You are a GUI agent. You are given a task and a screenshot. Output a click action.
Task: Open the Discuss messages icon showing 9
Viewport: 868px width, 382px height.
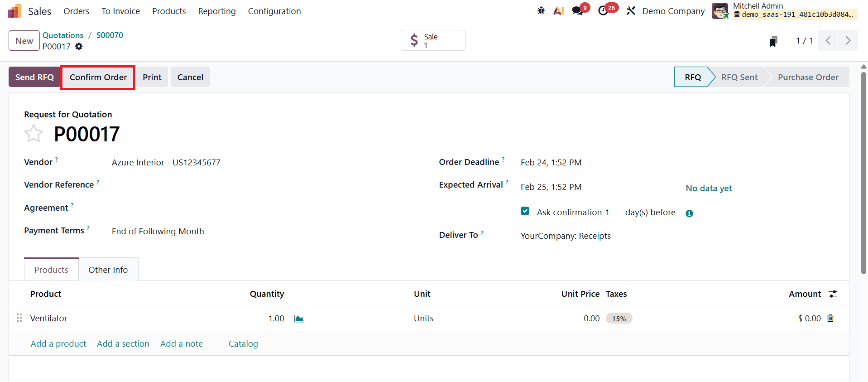(577, 10)
